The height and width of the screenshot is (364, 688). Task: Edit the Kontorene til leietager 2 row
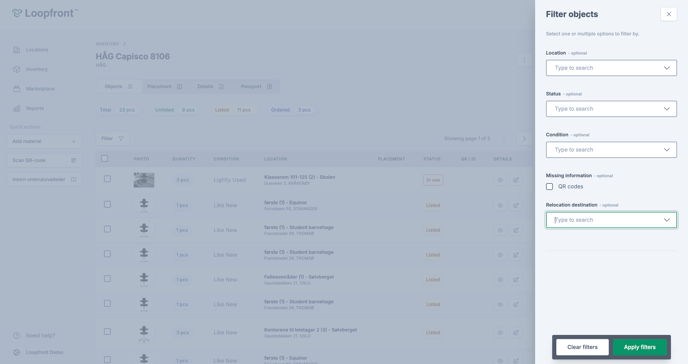click(x=516, y=332)
